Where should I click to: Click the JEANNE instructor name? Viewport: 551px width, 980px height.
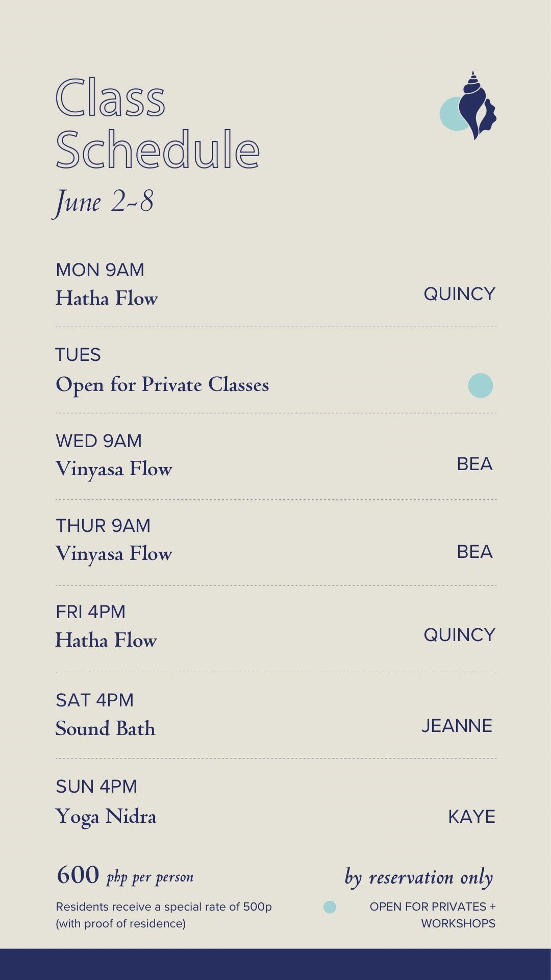(457, 726)
